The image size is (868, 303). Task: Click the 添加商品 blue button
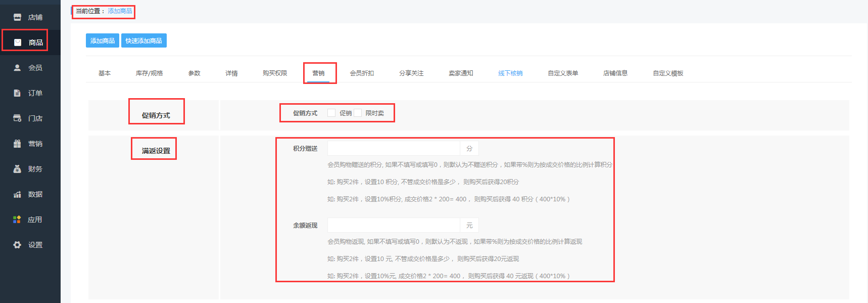click(103, 40)
